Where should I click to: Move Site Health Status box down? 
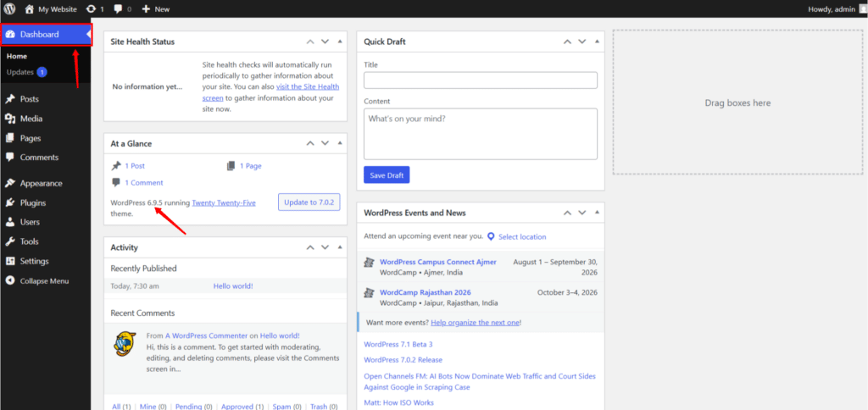point(325,42)
